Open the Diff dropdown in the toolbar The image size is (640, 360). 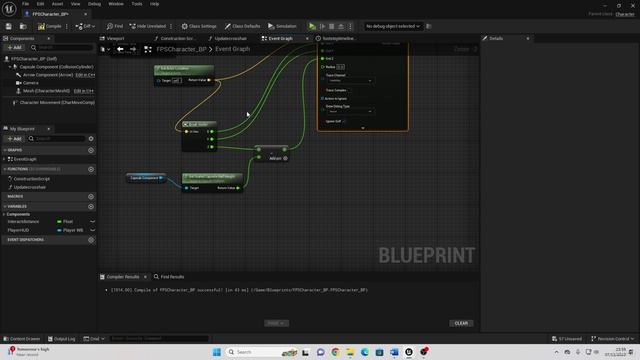click(x=85, y=26)
